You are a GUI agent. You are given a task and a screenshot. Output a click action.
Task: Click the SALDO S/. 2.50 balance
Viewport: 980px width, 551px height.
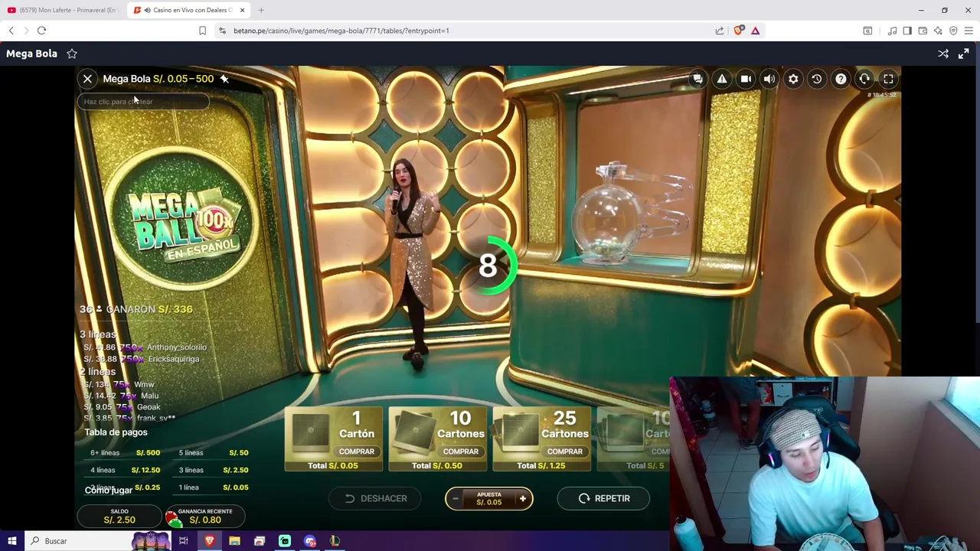(119, 517)
